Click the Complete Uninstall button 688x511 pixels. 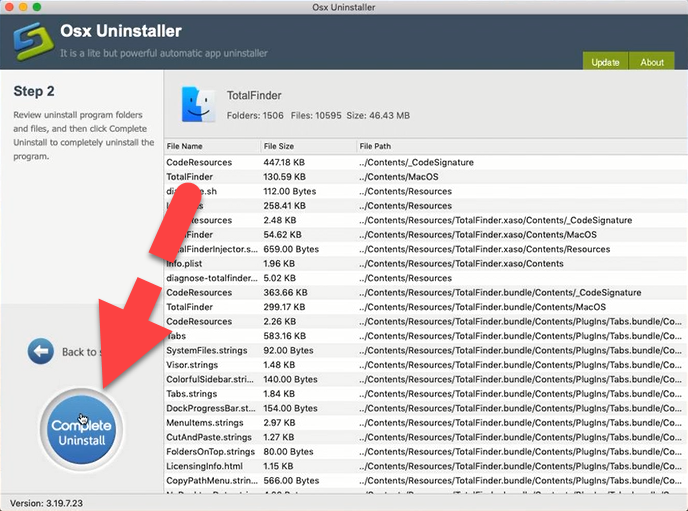pos(81,430)
